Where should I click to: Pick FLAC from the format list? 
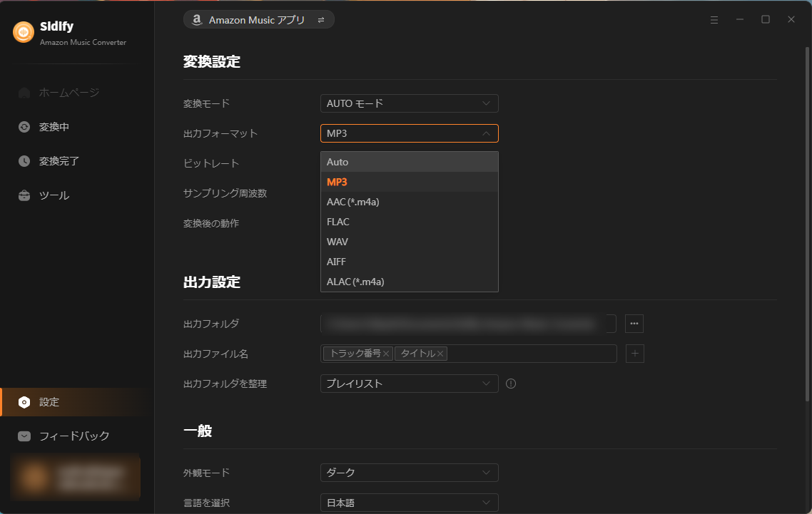point(409,222)
